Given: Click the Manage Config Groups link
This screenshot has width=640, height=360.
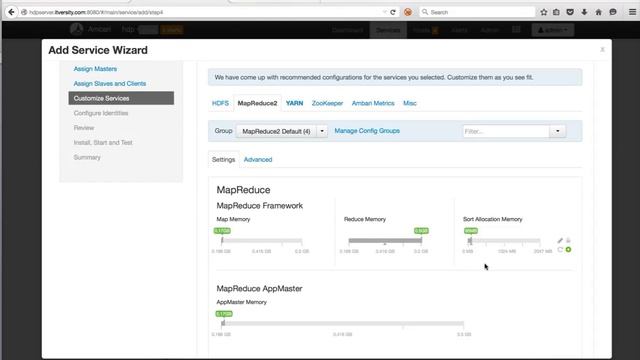Looking at the screenshot, I should coord(367,131).
